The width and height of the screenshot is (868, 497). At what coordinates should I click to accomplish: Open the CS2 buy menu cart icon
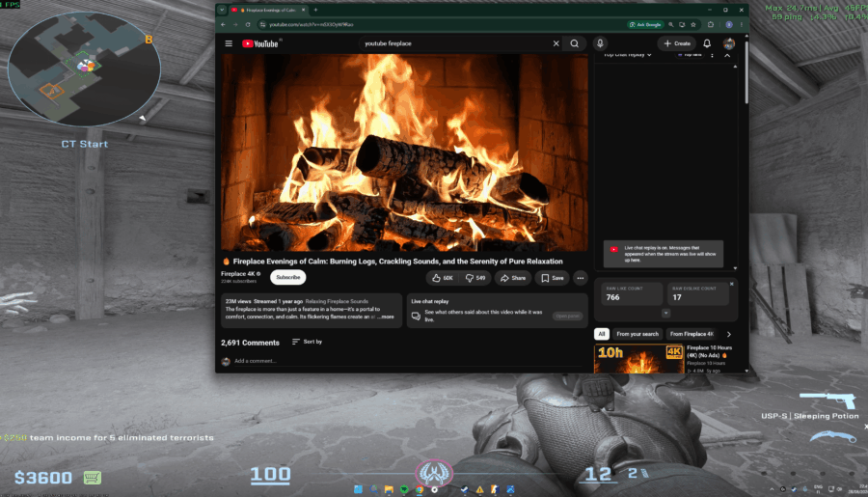pyautogui.click(x=93, y=477)
